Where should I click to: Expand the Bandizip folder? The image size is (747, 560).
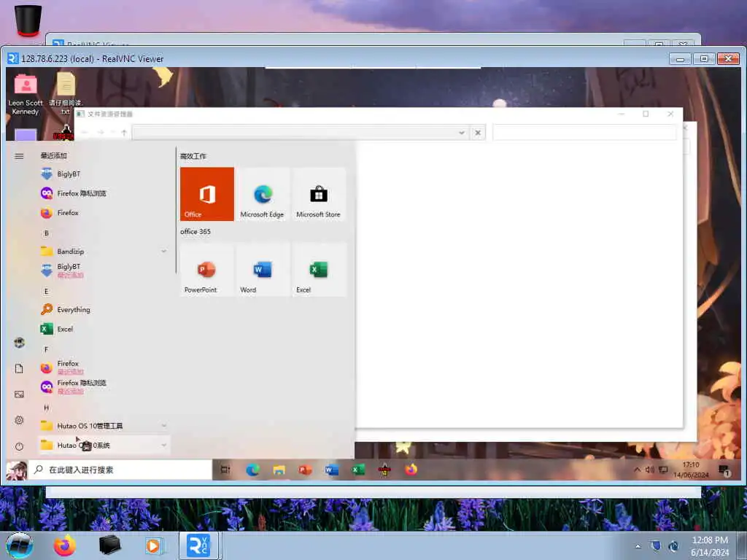[104, 252]
